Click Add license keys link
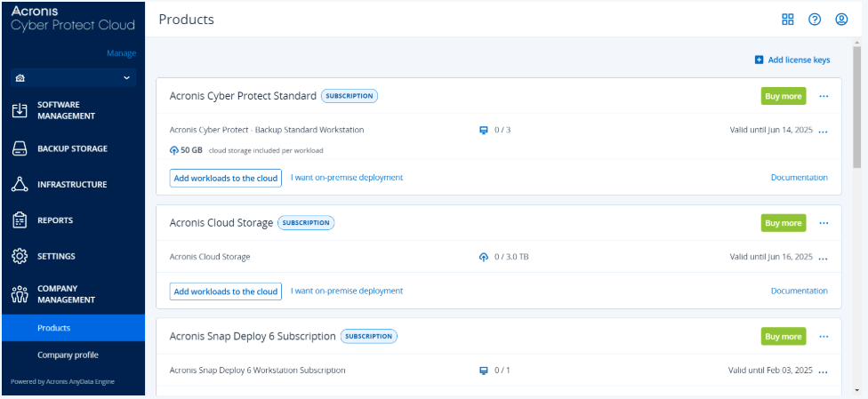 (x=799, y=60)
